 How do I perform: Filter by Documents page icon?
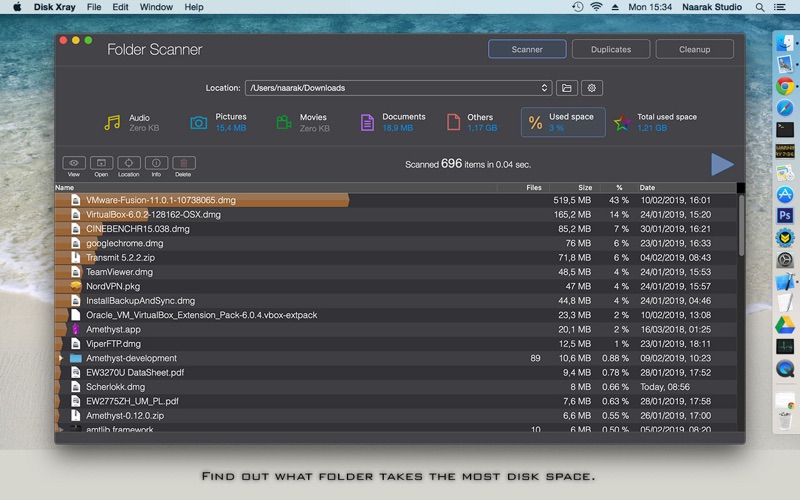coord(367,122)
